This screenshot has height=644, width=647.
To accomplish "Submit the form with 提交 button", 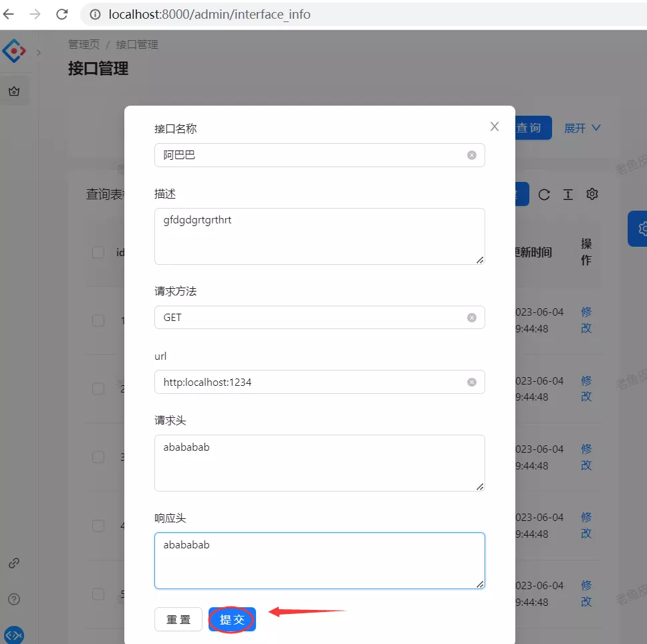I will [x=233, y=619].
